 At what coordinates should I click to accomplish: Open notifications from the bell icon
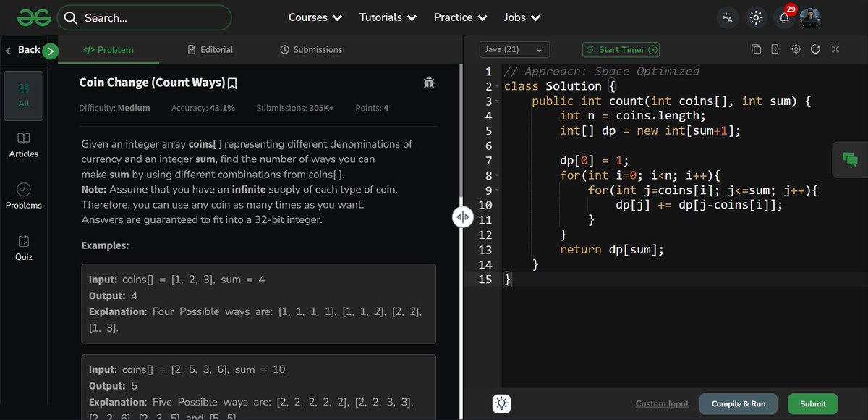coord(783,17)
